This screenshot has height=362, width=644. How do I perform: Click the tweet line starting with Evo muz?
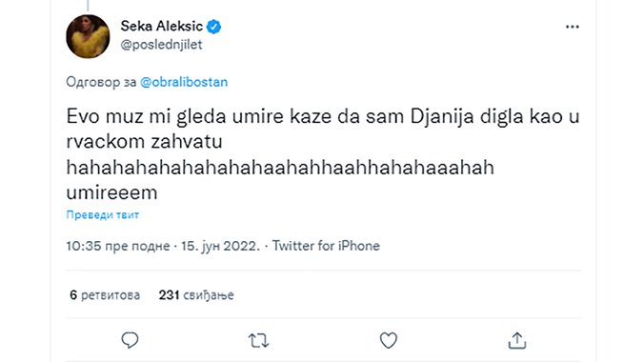[x=323, y=116]
